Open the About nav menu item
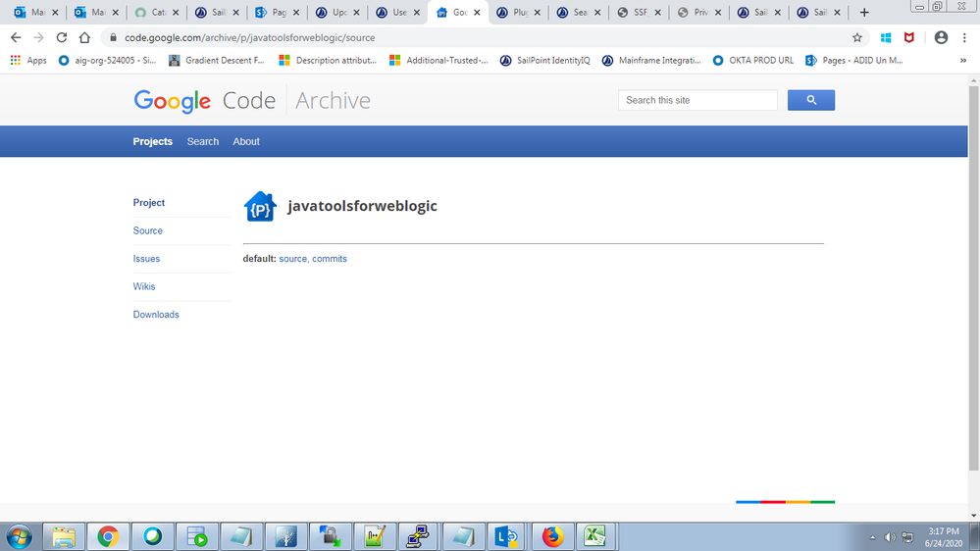Screen dimensions: 980x551 coord(246,141)
